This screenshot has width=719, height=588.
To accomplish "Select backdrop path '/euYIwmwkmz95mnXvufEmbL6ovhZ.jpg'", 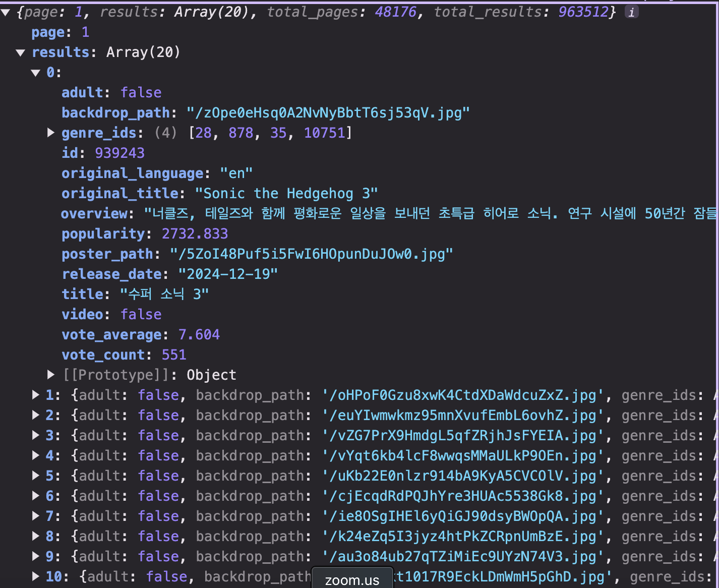I will (x=463, y=416).
